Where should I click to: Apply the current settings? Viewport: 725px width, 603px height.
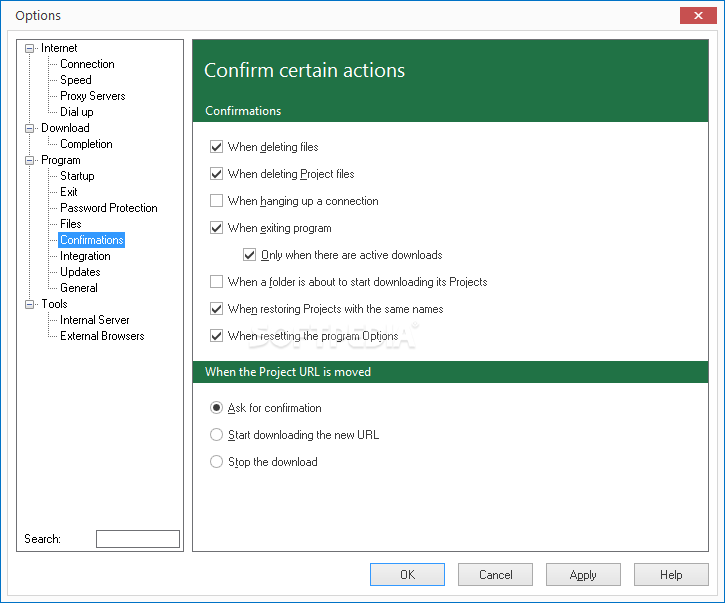coord(583,575)
